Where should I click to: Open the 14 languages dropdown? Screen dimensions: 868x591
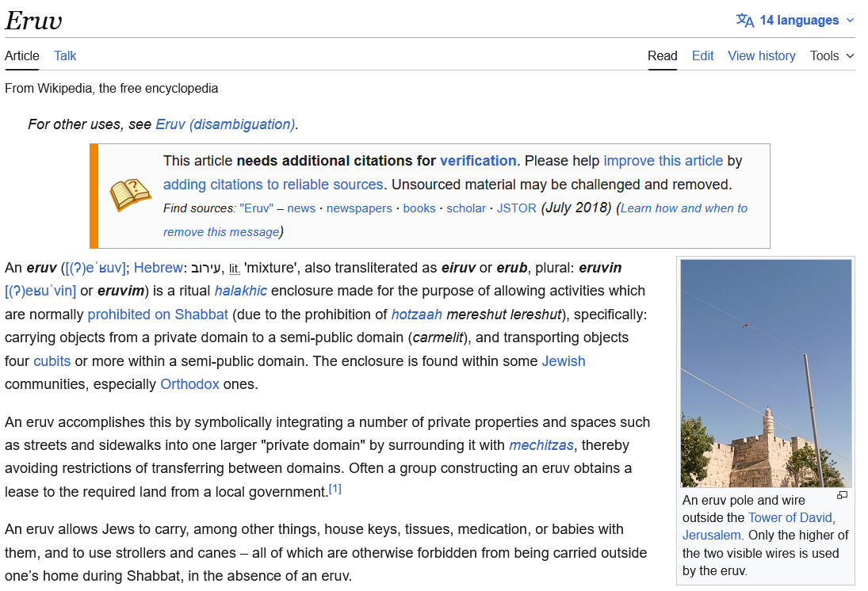[x=795, y=21]
